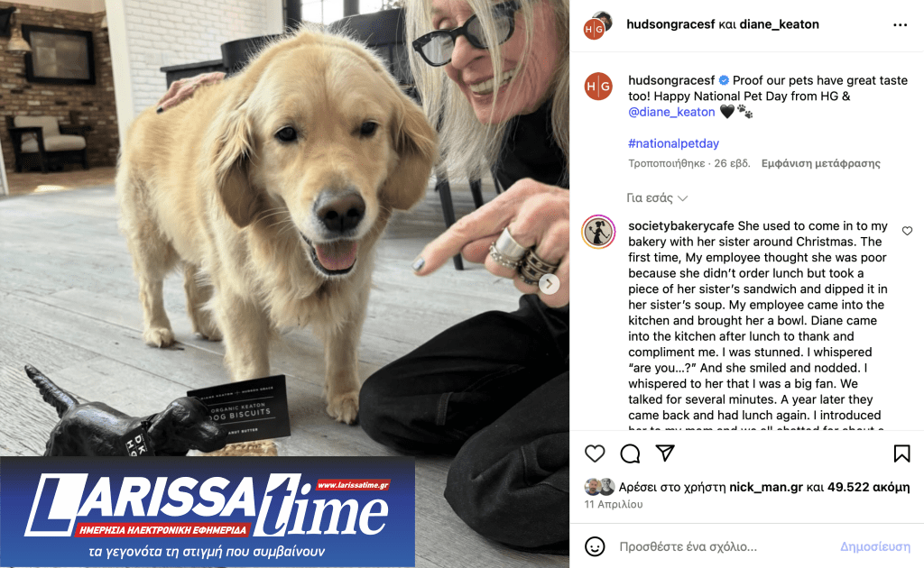Open comments with the speech bubble icon
The image size is (924, 568).
630,453
